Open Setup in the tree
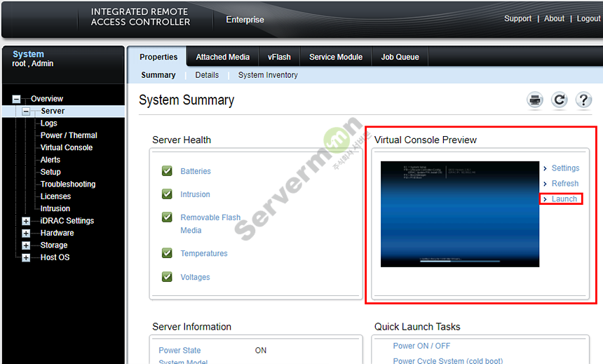The width and height of the screenshot is (603, 364). pos(50,172)
